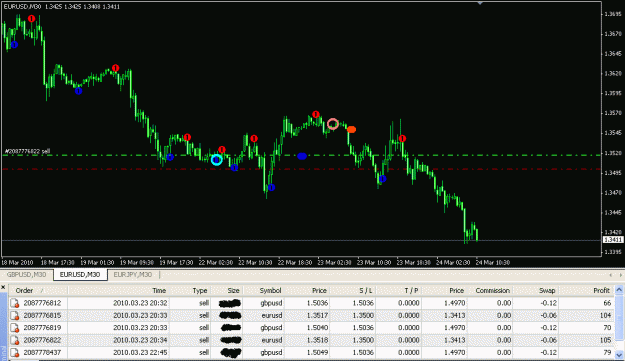Click the trade icon for order 2087776819

(15, 328)
